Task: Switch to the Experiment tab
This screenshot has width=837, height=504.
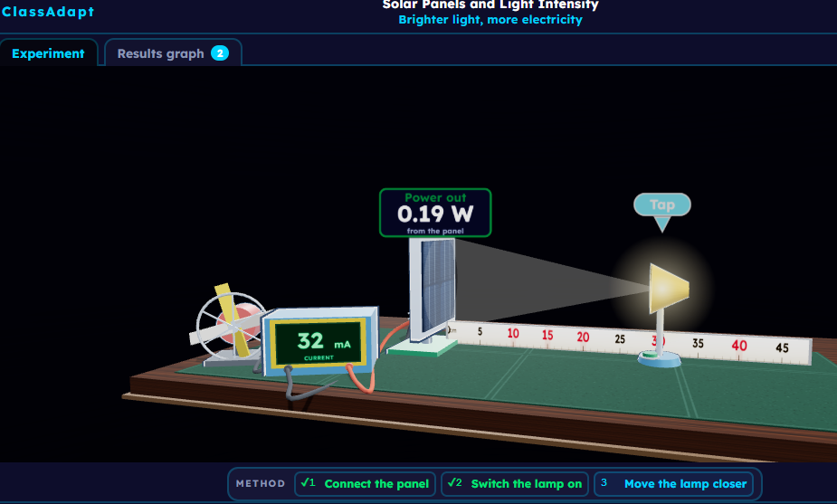Action: 48,53
